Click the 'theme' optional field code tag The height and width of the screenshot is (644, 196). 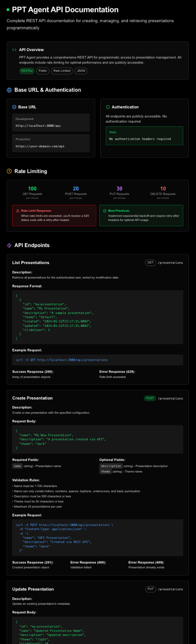pos(105,472)
